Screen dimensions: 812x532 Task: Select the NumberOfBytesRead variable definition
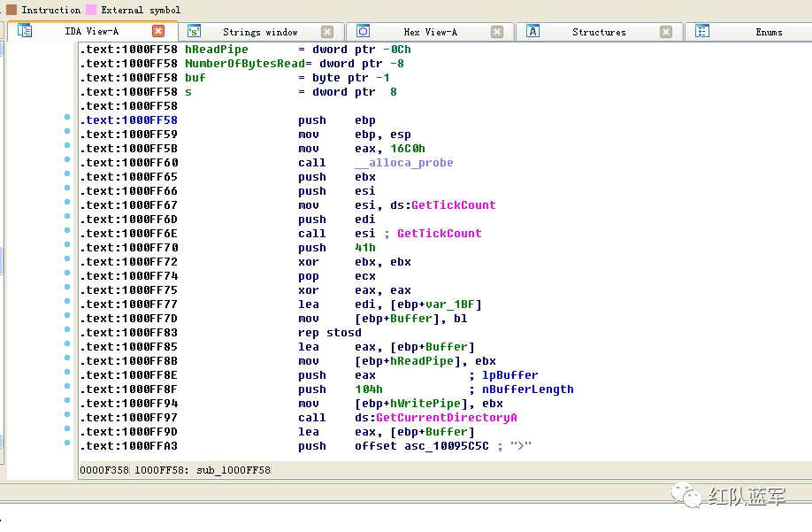point(245,63)
